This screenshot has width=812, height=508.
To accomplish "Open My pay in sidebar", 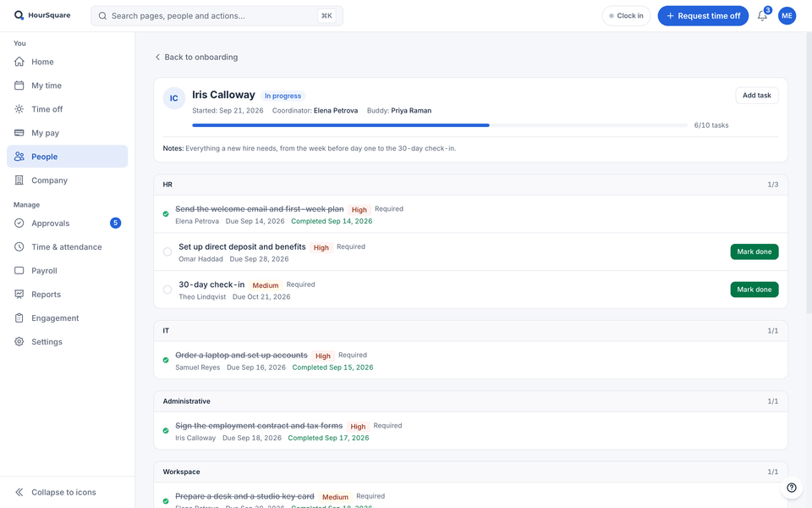I will coord(68,133).
